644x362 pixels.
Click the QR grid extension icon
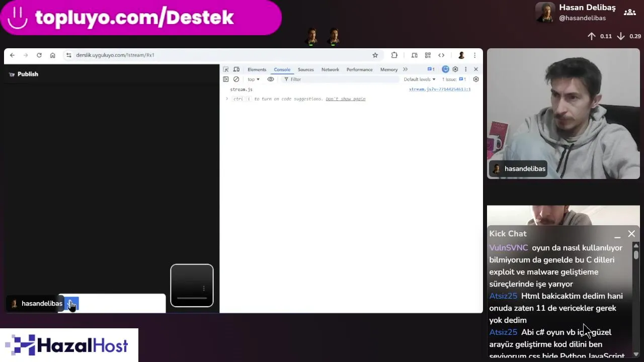[x=428, y=55]
